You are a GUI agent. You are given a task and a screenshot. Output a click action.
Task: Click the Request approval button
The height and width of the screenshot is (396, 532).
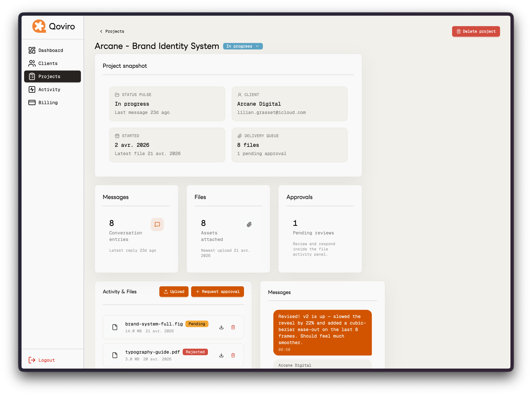pyautogui.click(x=218, y=292)
